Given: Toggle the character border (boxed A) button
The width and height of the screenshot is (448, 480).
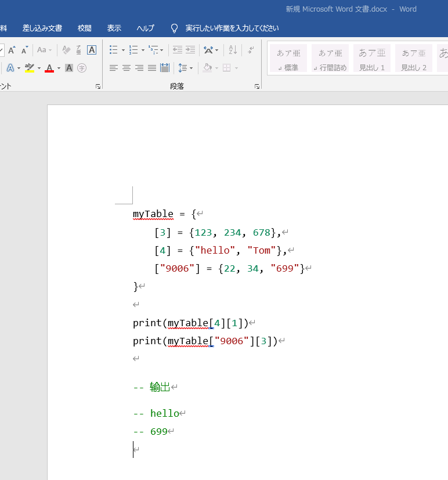Looking at the screenshot, I should (x=92, y=50).
